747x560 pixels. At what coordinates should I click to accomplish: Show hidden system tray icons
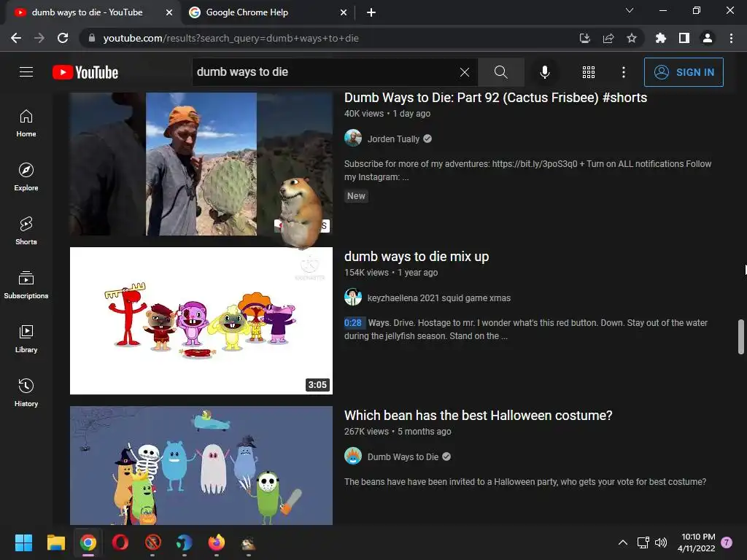coord(623,542)
